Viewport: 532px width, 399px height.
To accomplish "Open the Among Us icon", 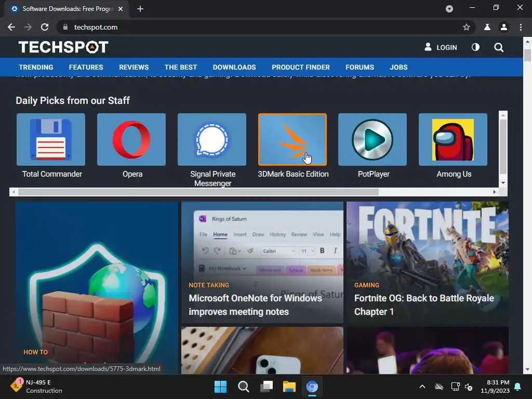I will tap(453, 139).
